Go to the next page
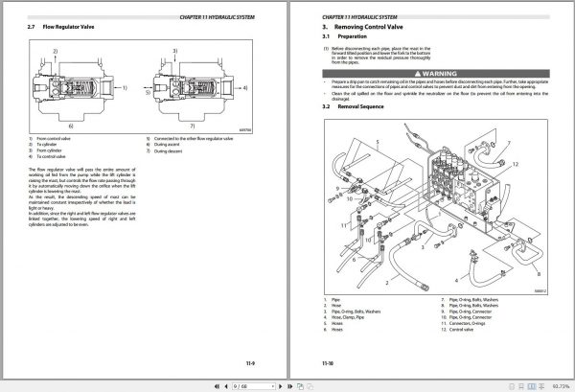The width and height of the screenshot is (575, 392). coord(281,386)
